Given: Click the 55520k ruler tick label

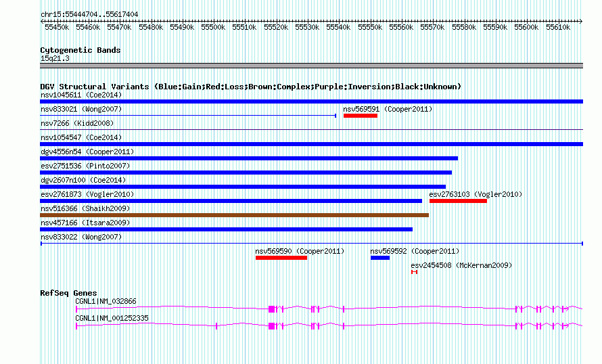Looking at the screenshot, I should (x=276, y=27).
